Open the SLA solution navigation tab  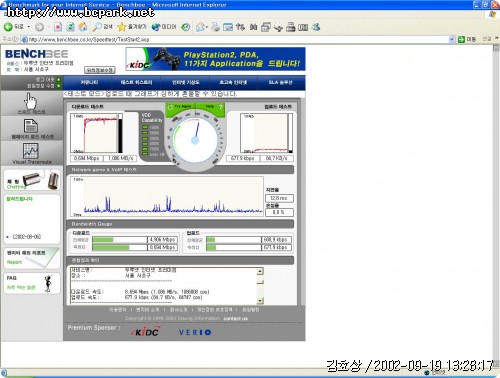coord(281,82)
